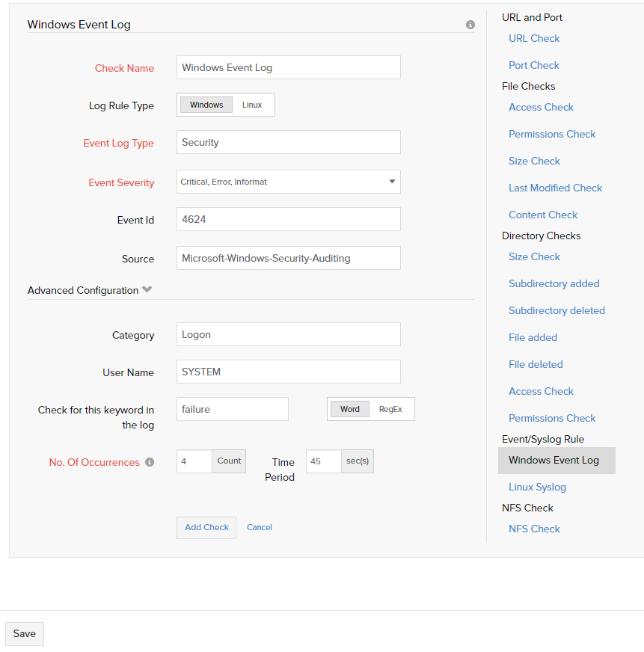Focus the Check Name text field

(x=288, y=67)
